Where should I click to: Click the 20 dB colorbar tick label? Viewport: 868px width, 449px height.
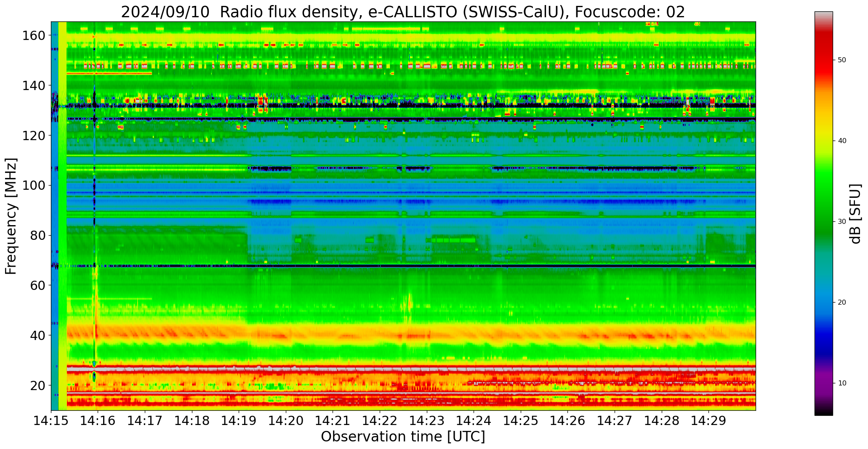[x=842, y=303]
